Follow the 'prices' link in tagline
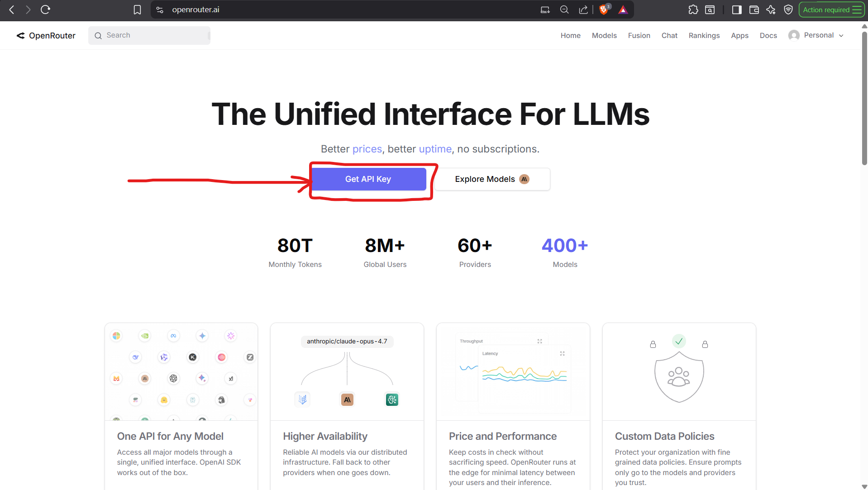 click(367, 149)
